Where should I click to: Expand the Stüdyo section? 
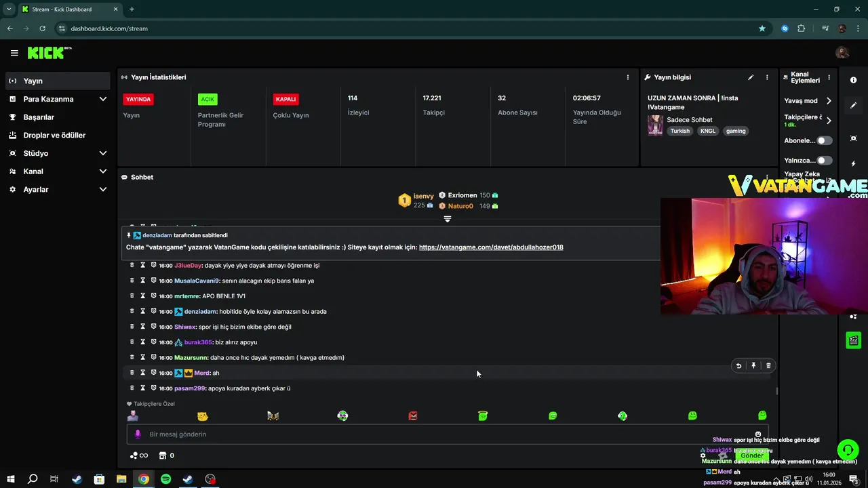click(58, 153)
